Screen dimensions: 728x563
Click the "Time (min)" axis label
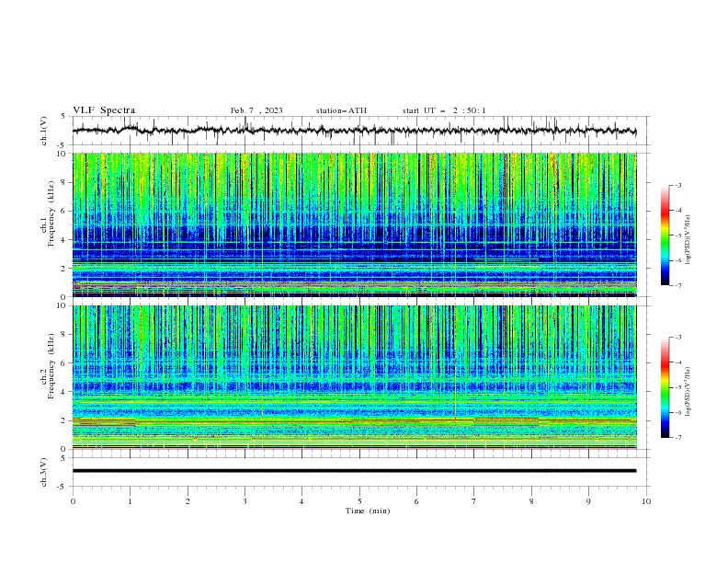[368, 511]
